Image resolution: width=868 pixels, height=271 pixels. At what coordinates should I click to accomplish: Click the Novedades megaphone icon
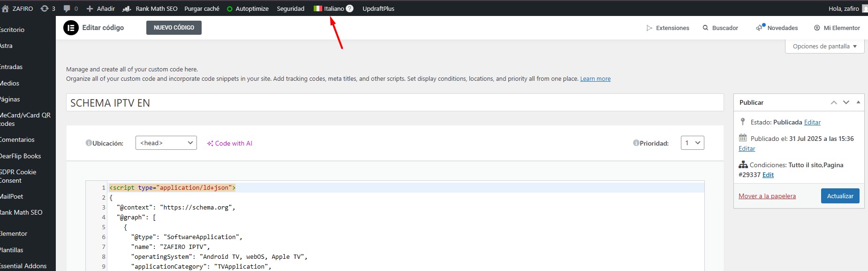click(x=760, y=28)
